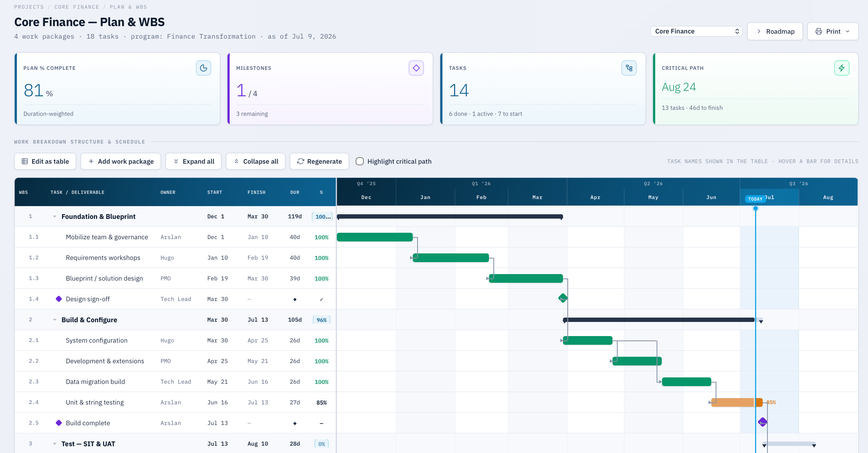Screen dimensions: 868x453
Task: Click the 81% plan complete value
Action: 38,90
